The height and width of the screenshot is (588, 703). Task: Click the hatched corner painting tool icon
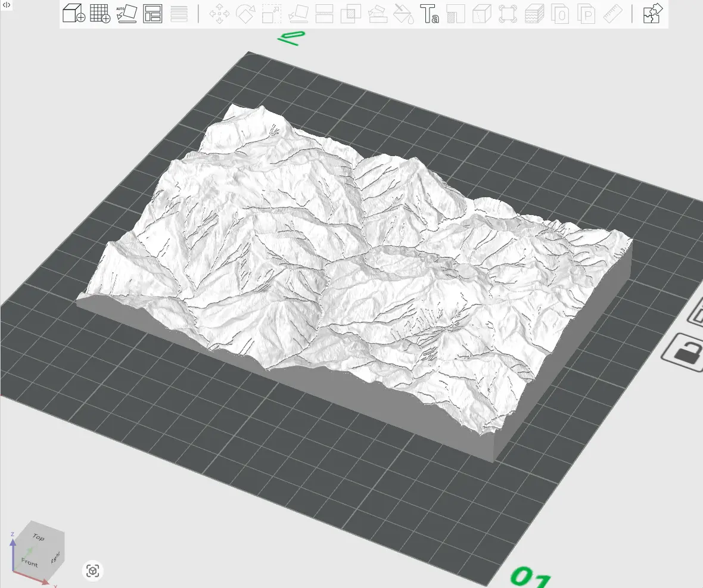456,14
